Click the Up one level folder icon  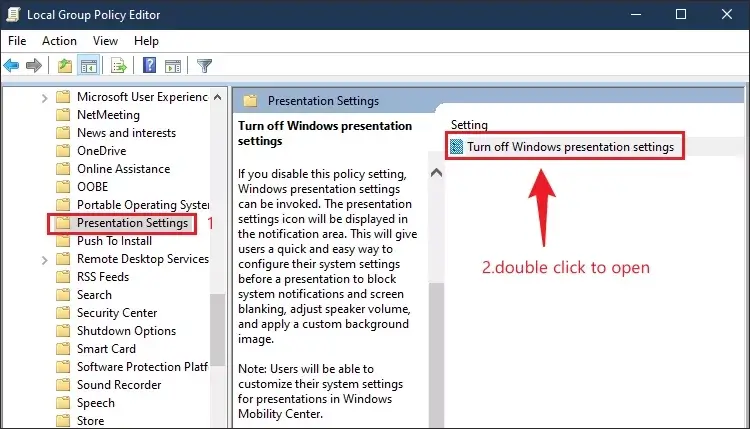65,66
